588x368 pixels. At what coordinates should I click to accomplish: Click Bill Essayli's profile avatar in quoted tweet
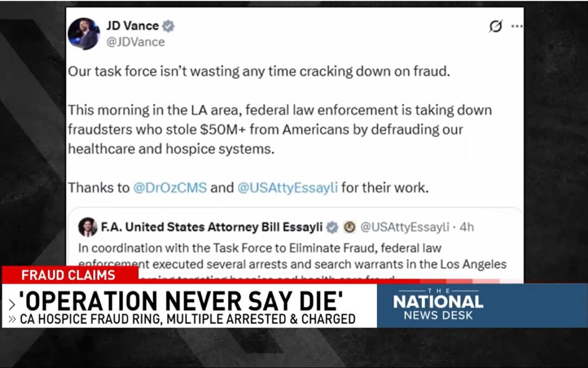tap(88, 226)
